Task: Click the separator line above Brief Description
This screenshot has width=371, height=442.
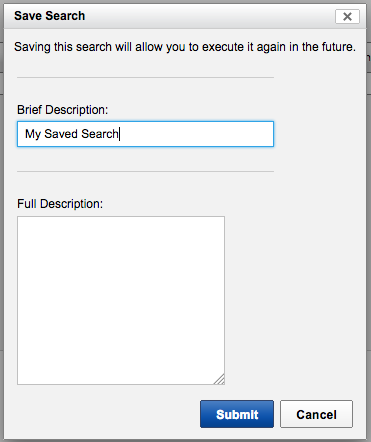Action: [145, 77]
